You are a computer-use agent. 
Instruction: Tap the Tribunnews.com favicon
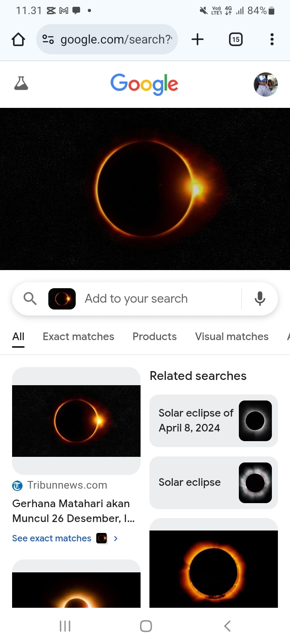17,485
